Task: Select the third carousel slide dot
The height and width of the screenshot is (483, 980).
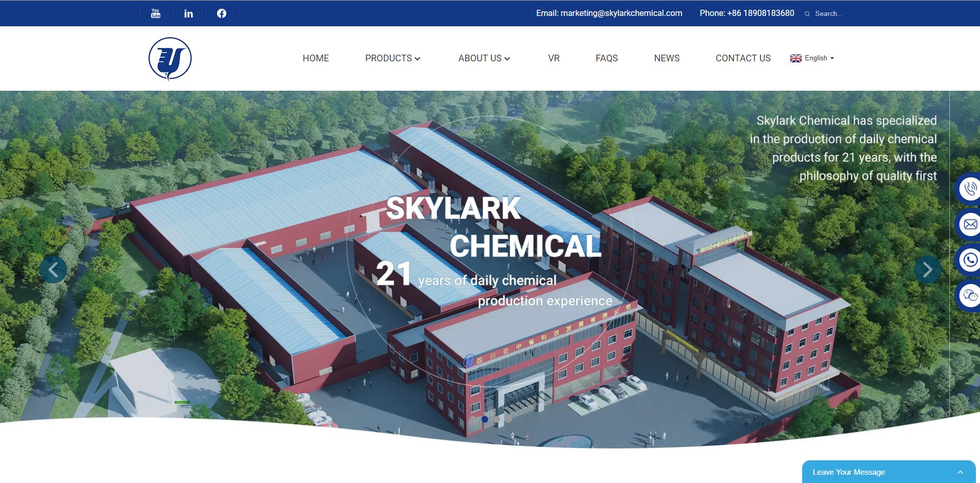Action: coord(496,419)
